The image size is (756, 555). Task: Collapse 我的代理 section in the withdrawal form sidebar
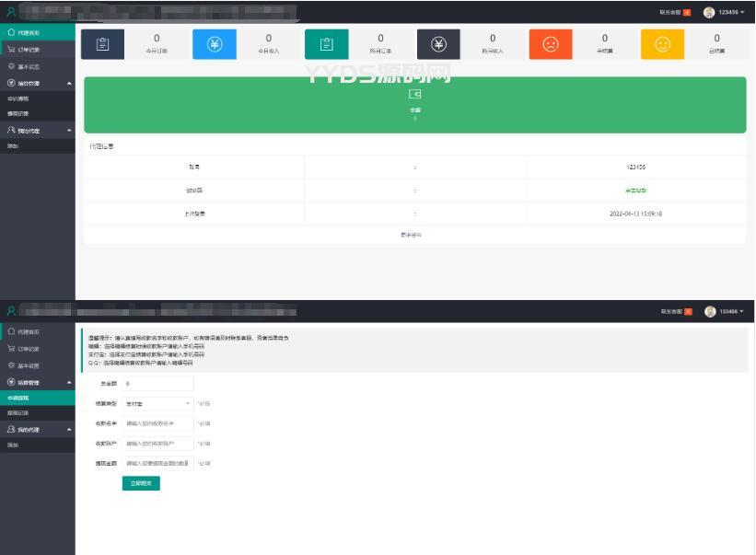(37, 430)
